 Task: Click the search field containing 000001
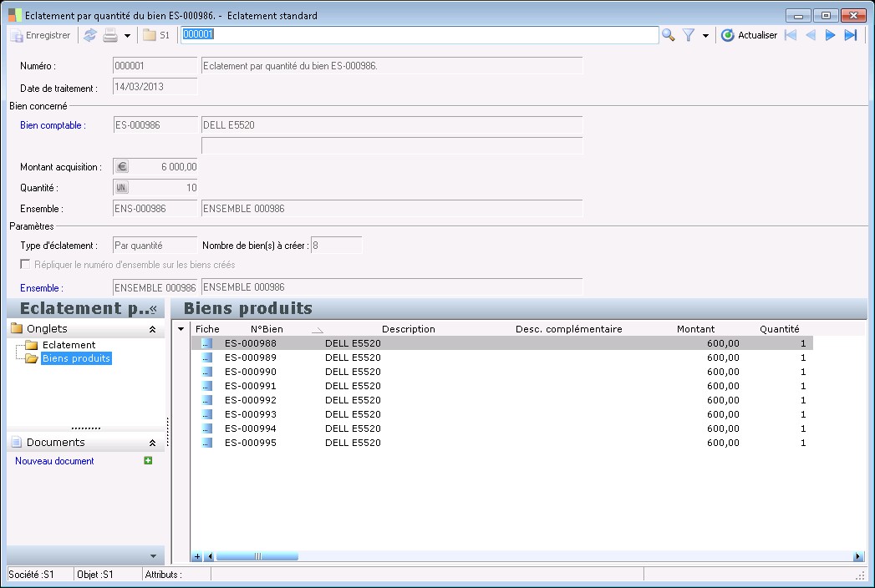tap(420, 34)
